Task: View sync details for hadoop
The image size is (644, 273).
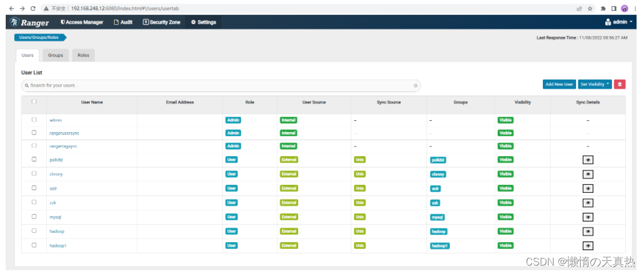Action: [588, 231]
